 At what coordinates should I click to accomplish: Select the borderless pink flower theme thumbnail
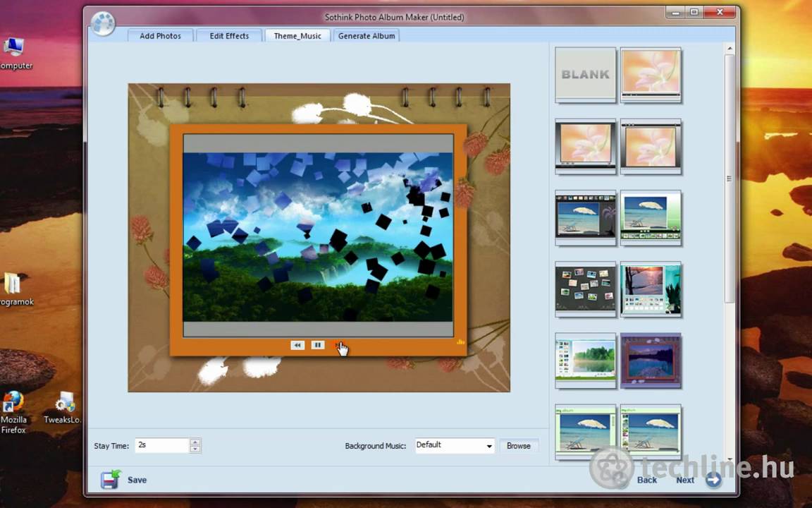point(651,74)
